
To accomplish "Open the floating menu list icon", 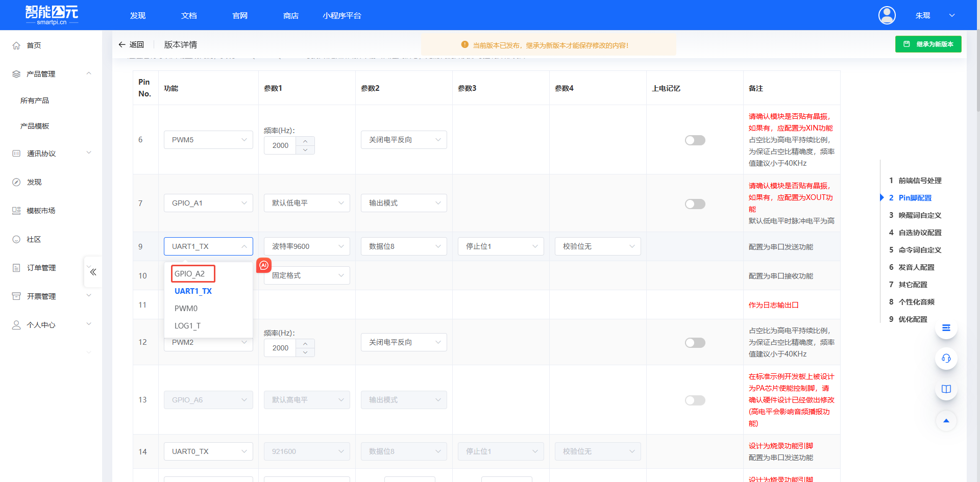I will (x=946, y=328).
